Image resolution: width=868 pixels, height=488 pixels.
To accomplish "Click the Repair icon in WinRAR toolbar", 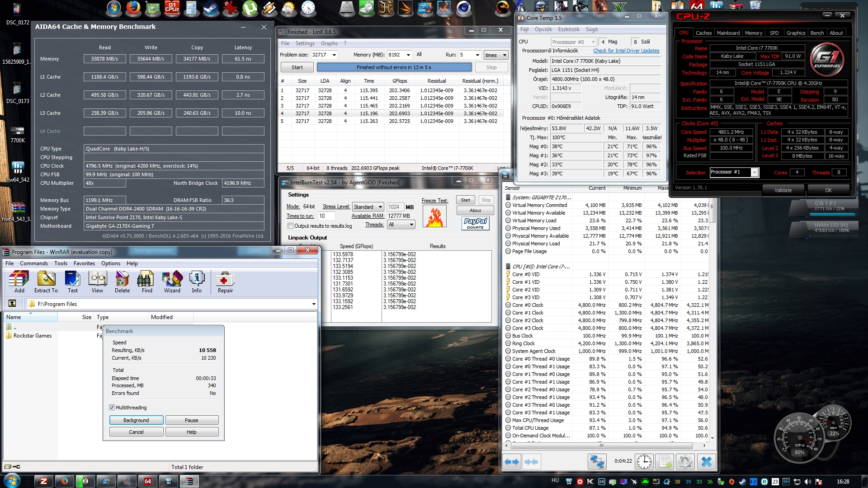I will 225,282.
